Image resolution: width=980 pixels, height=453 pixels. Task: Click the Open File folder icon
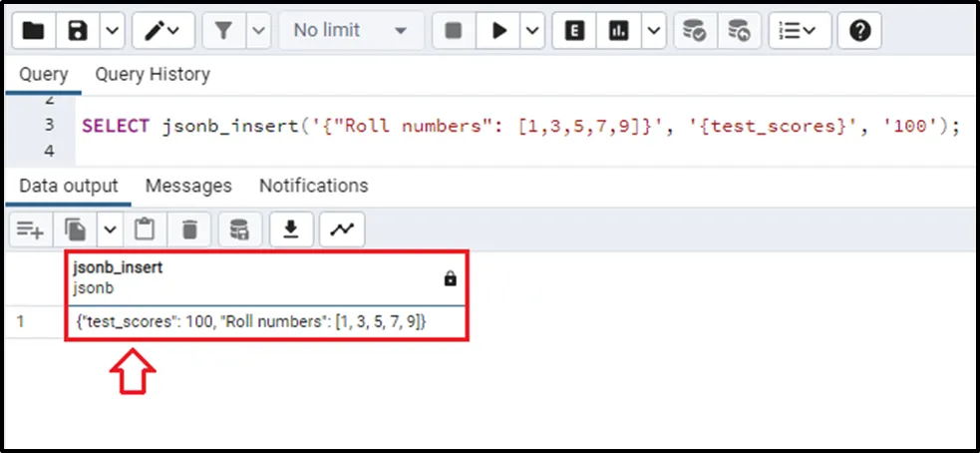(33, 31)
